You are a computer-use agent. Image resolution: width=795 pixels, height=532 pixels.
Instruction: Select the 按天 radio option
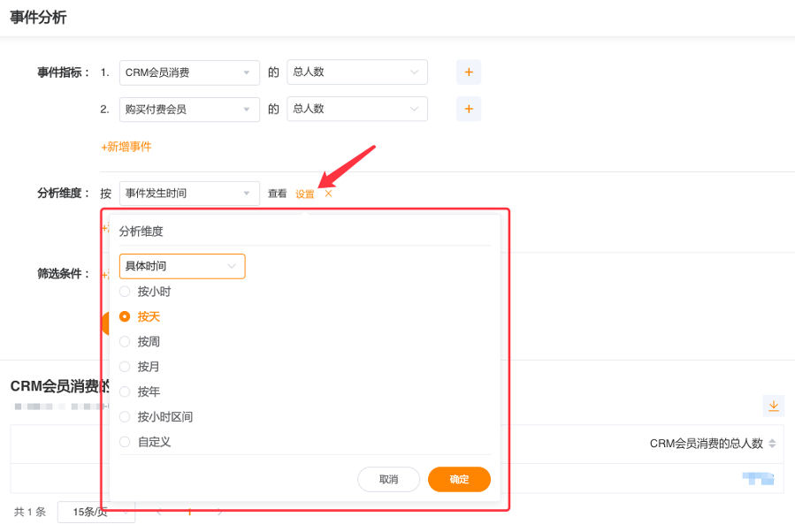click(125, 316)
